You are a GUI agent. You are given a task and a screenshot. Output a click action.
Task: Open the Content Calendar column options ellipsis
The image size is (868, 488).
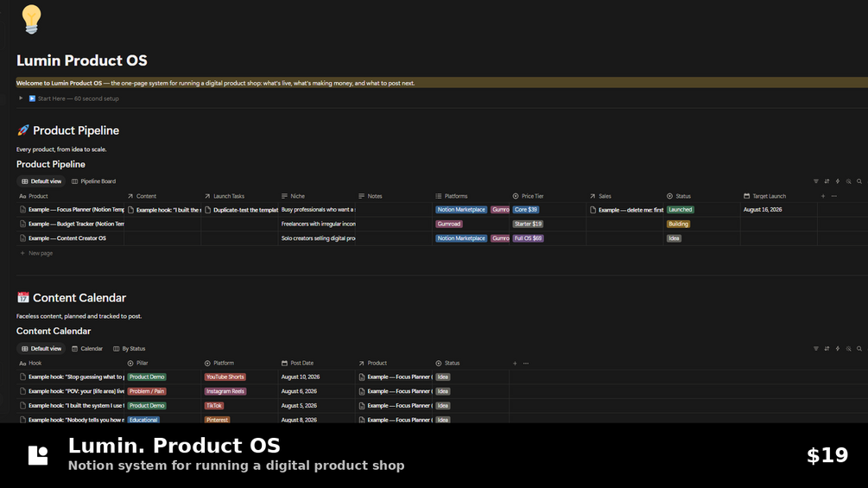(x=526, y=364)
